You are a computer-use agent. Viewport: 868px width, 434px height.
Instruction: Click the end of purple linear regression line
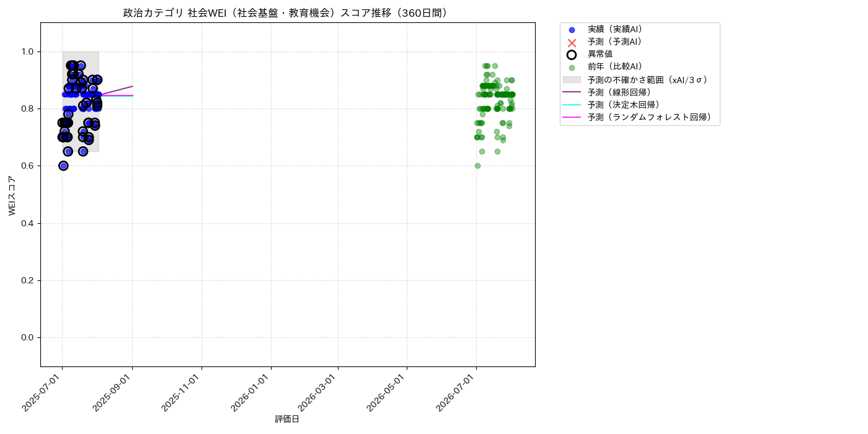tap(133, 86)
